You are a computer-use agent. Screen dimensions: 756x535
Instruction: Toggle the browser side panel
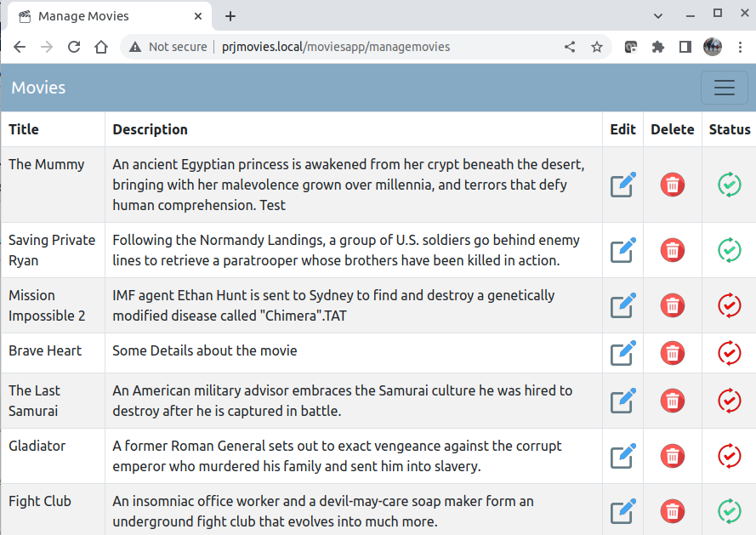coord(685,47)
